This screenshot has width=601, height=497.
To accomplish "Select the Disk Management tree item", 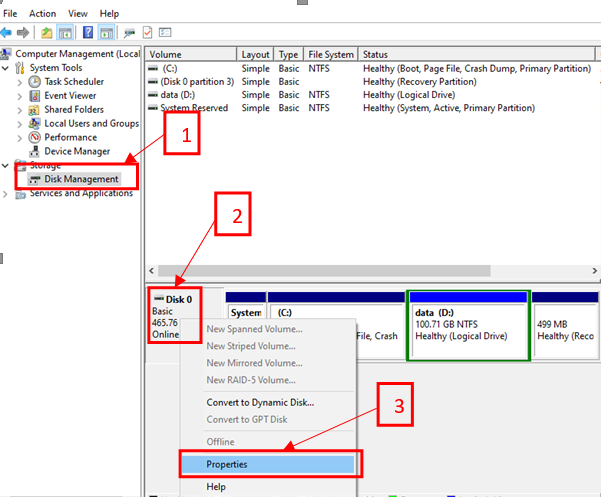I will [x=81, y=179].
